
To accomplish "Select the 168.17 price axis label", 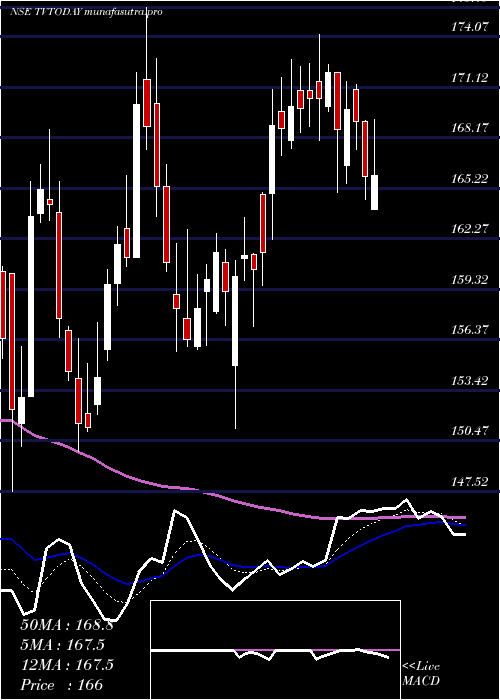I will point(469,129).
